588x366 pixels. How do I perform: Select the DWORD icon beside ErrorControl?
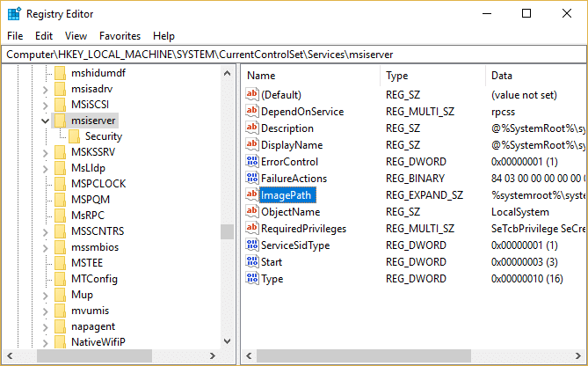252,162
